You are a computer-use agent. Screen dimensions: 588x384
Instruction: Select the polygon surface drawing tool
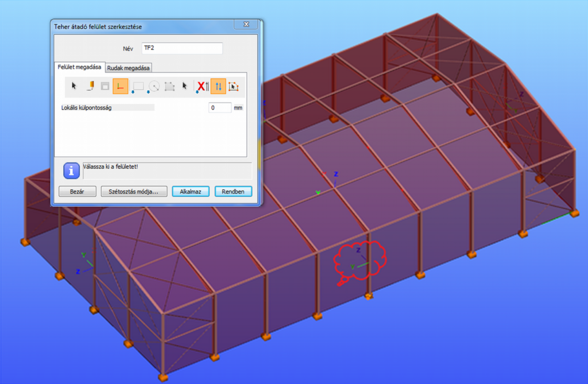click(169, 86)
